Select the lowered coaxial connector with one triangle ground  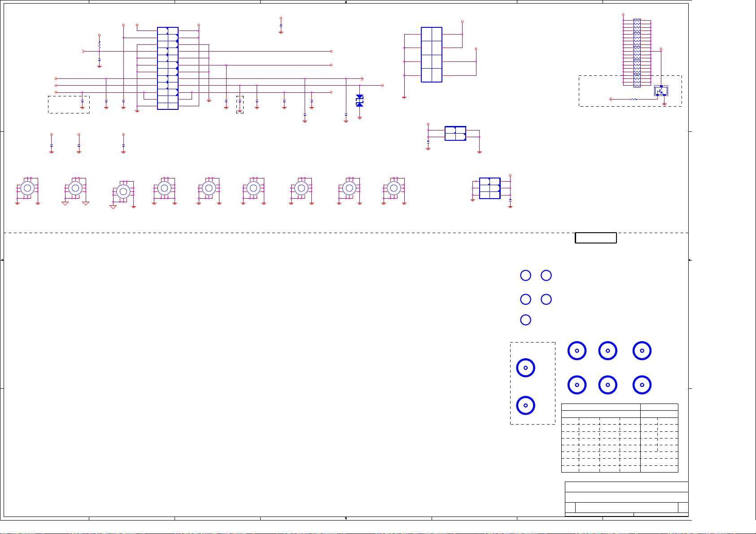(x=123, y=192)
